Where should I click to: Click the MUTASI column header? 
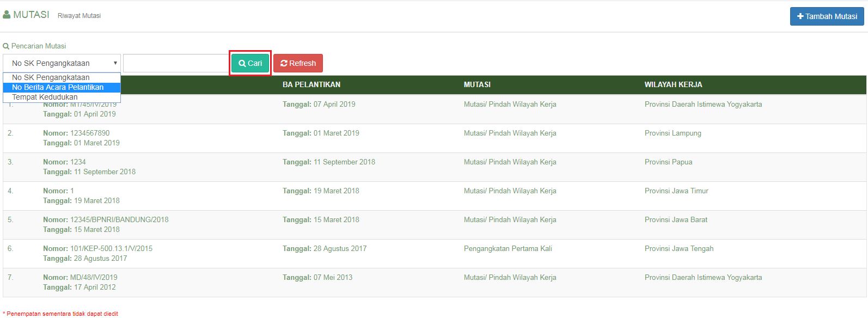[x=477, y=84]
